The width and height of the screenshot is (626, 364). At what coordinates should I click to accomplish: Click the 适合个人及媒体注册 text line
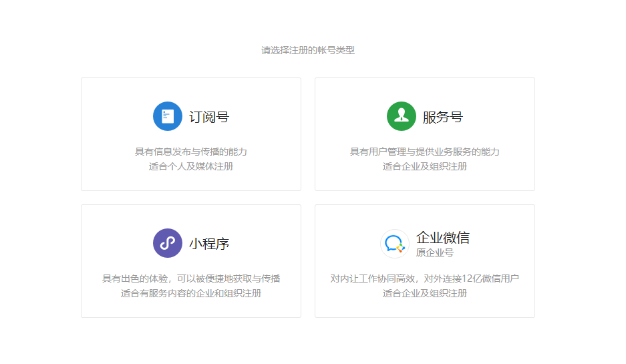click(191, 166)
